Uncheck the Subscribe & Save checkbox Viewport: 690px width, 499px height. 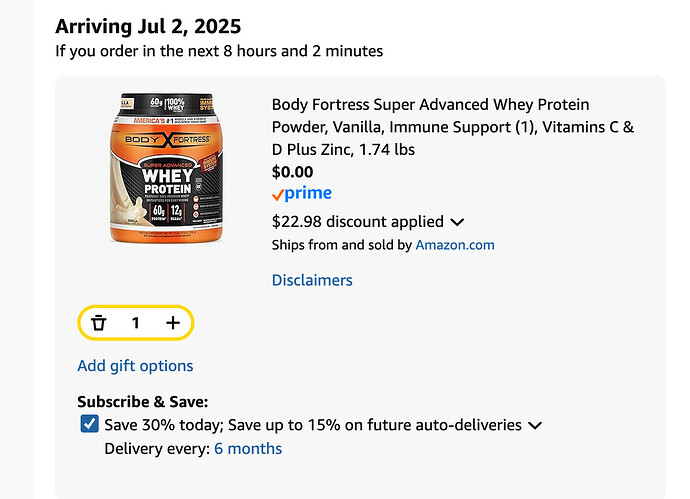(89, 424)
